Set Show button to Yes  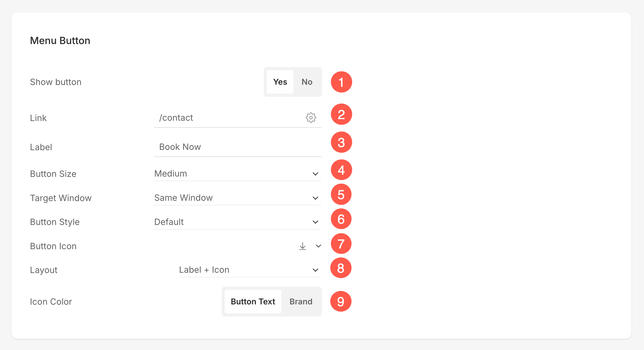pyautogui.click(x=280, y=82)
